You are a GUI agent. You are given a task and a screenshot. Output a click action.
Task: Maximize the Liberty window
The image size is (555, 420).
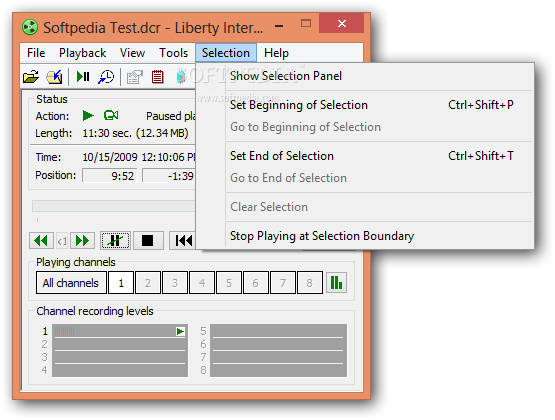tap(306, 24)
